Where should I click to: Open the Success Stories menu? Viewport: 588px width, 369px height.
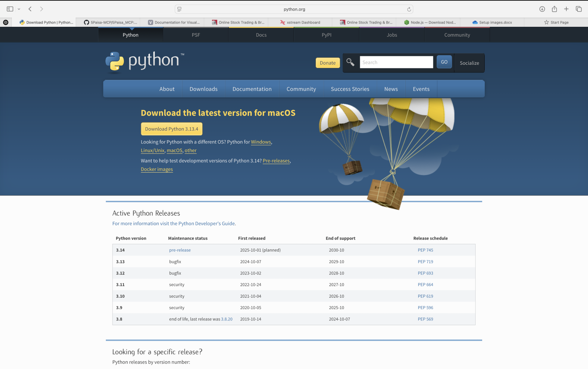click(x=350, y=89)
